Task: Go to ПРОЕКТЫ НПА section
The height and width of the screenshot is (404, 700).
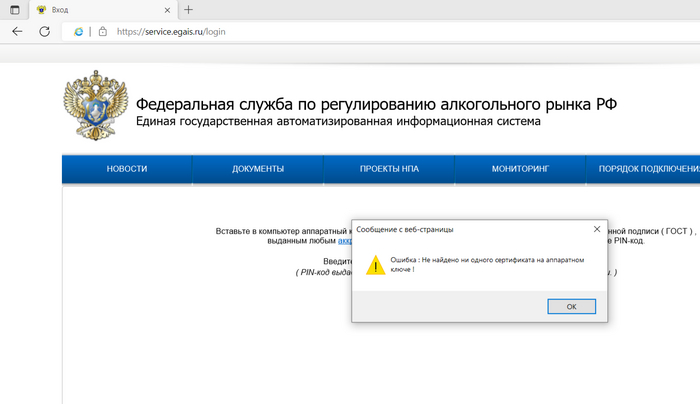Action: pos(389,169)
